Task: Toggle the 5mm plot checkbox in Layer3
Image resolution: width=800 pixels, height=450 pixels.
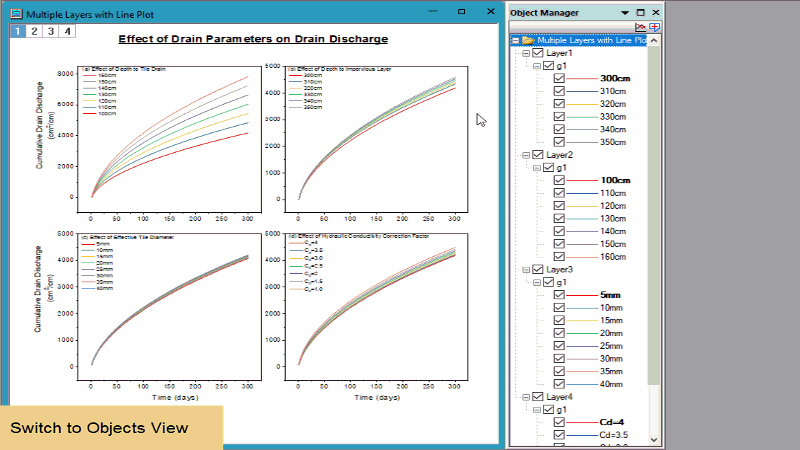Action: pos(558,295)
